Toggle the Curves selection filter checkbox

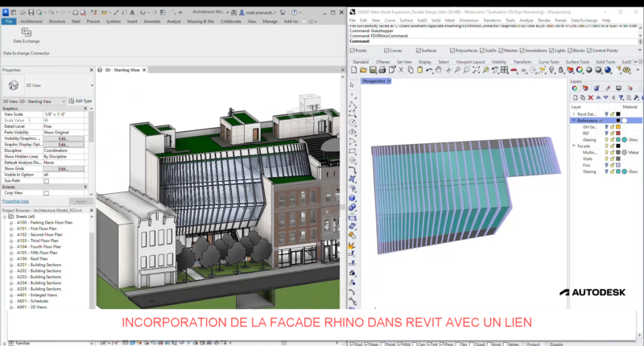(x=385, y=50)
